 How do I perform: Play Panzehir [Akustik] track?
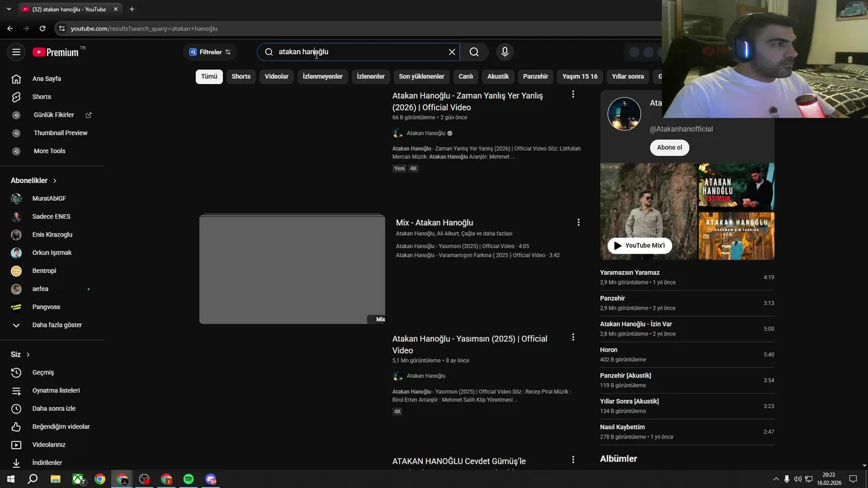687,380
